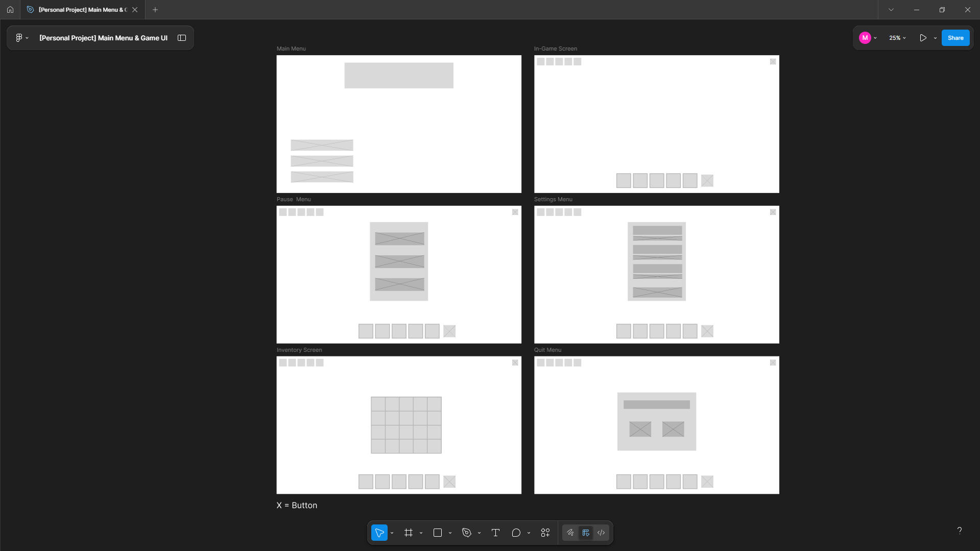Select the Pen tool
980x551 pixels.
(x=467, y=533)
